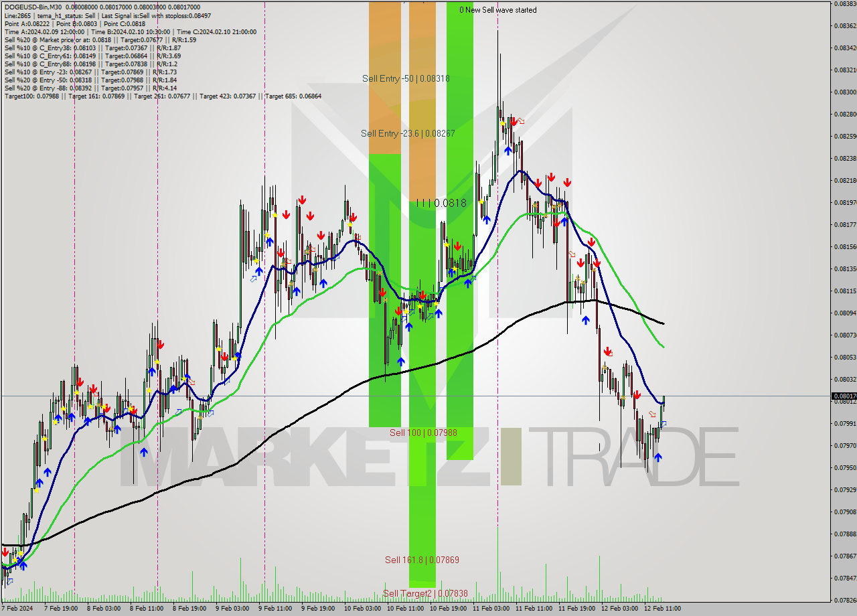Click the '10 Feb 11:00' time axis label
Viewport: 857px width, 616px height.
405,609
